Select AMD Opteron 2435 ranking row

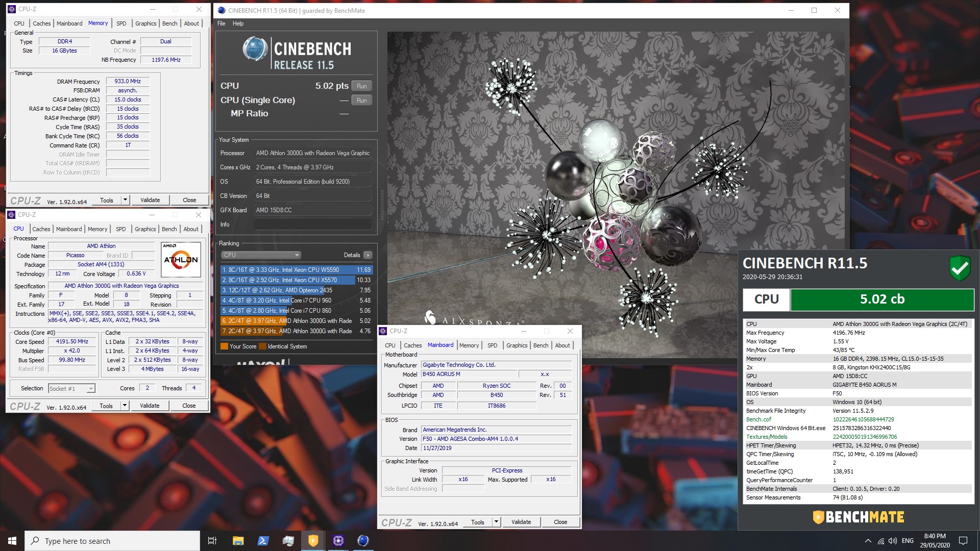297,290
